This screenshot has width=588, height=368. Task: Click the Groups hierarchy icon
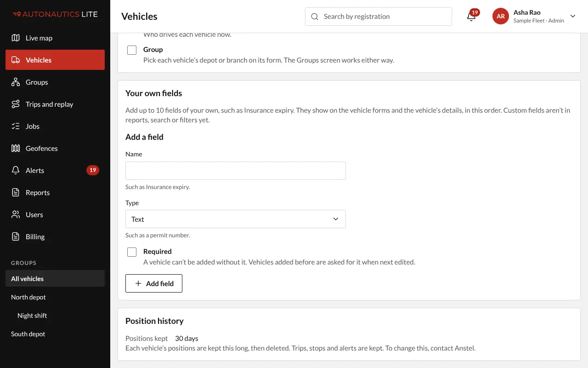[x=16, y=82]
